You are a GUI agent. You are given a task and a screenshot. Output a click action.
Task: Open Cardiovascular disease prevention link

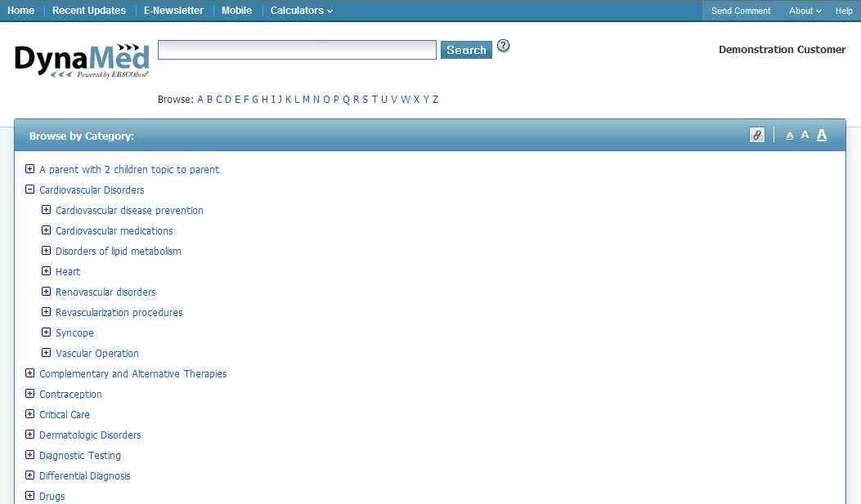129,211
